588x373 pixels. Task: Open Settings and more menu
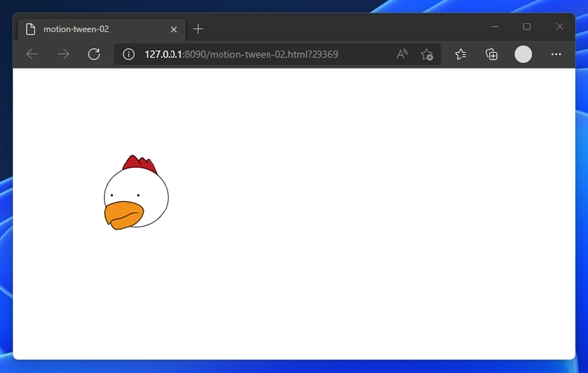[556, 54]
